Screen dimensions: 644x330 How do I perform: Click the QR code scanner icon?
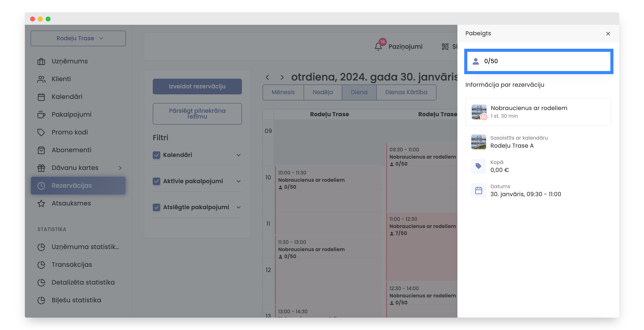pos(445,46)
